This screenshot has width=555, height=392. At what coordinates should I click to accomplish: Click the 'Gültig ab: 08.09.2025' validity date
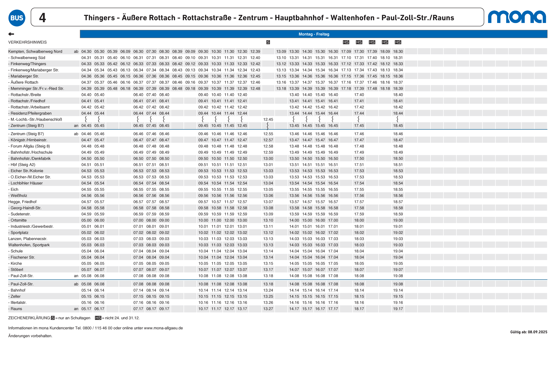tap(529, 332)
